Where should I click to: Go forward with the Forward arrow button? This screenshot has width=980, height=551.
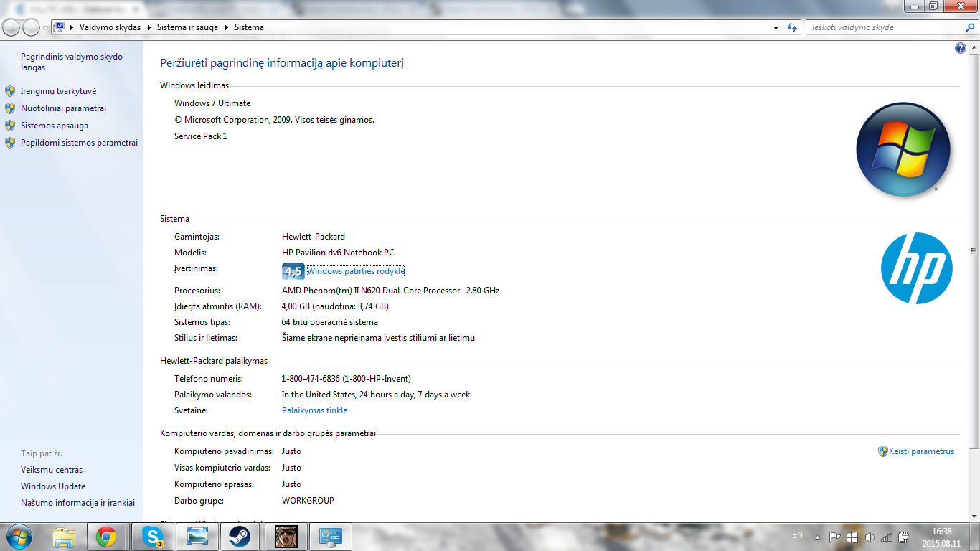pos(32,27)
